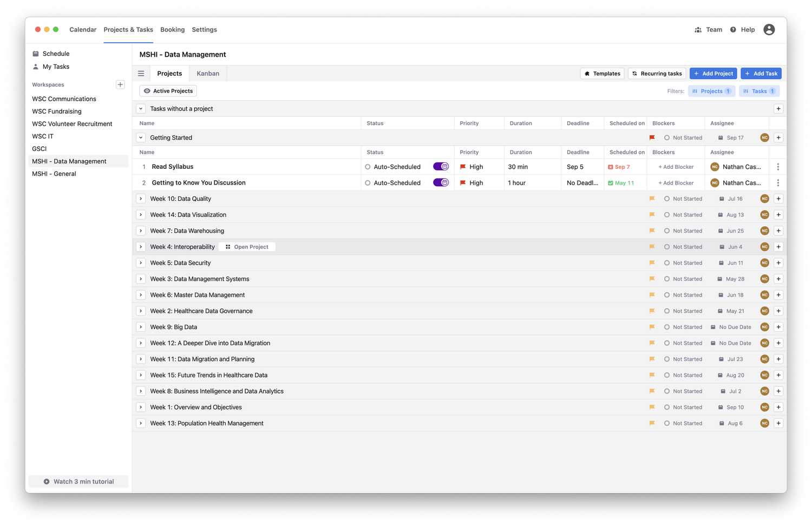Switch to the Kanban tab
The image size is (812, 526).
pos(207,73)
